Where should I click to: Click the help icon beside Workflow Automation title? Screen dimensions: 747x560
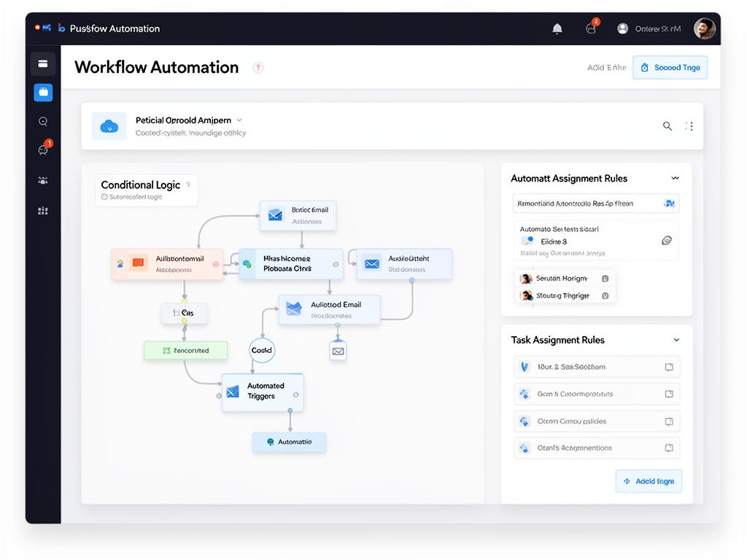coord(258,68)
